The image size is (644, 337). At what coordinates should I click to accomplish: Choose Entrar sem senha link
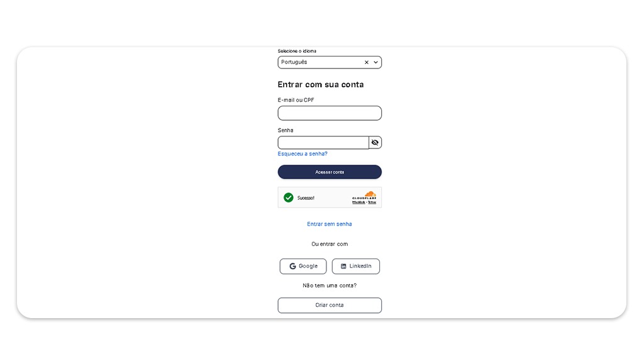(x=330, y=224)
